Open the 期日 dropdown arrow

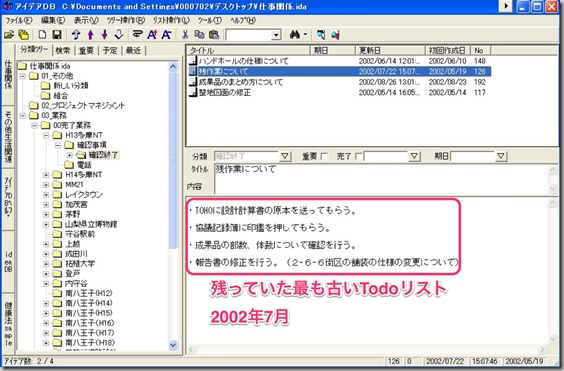[x=501, y=156]
